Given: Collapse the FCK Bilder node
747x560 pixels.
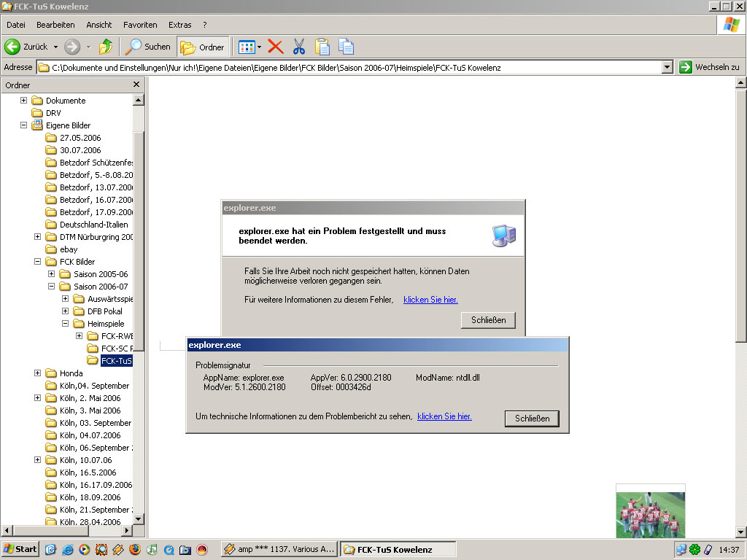Looking at the screenshot, I should click(x=38, y=261).
